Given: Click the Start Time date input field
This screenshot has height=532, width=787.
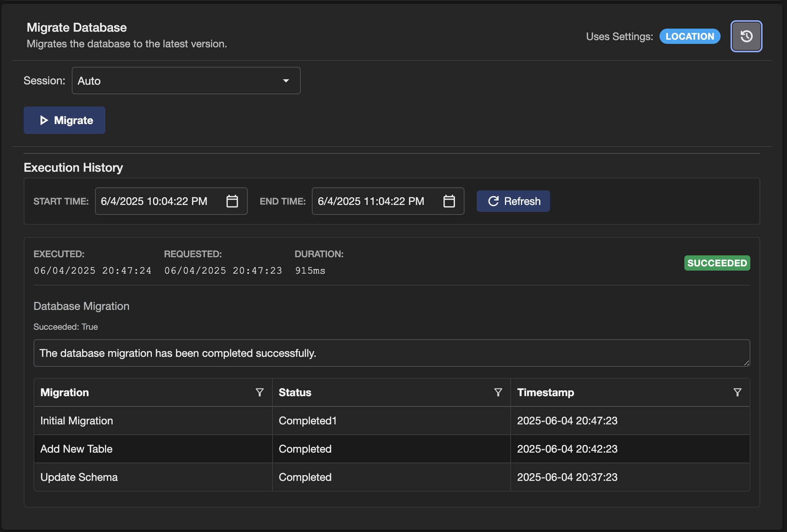Looking at the screenshot, I should point(171,201).
